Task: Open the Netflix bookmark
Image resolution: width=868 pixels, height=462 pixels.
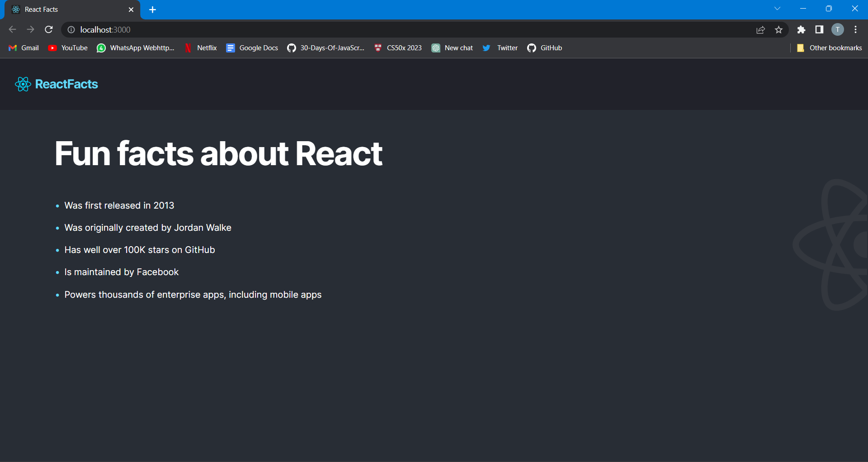Action: (200, 48)
